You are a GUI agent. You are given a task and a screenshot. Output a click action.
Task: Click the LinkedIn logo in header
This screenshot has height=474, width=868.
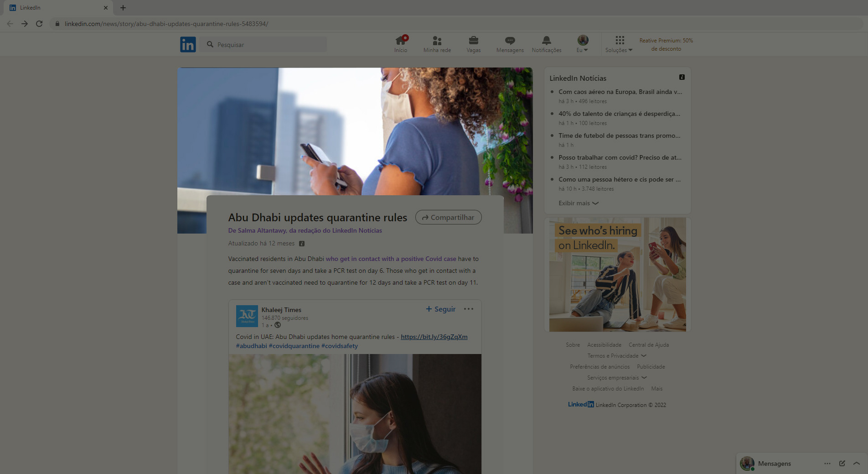pos(188,44)
